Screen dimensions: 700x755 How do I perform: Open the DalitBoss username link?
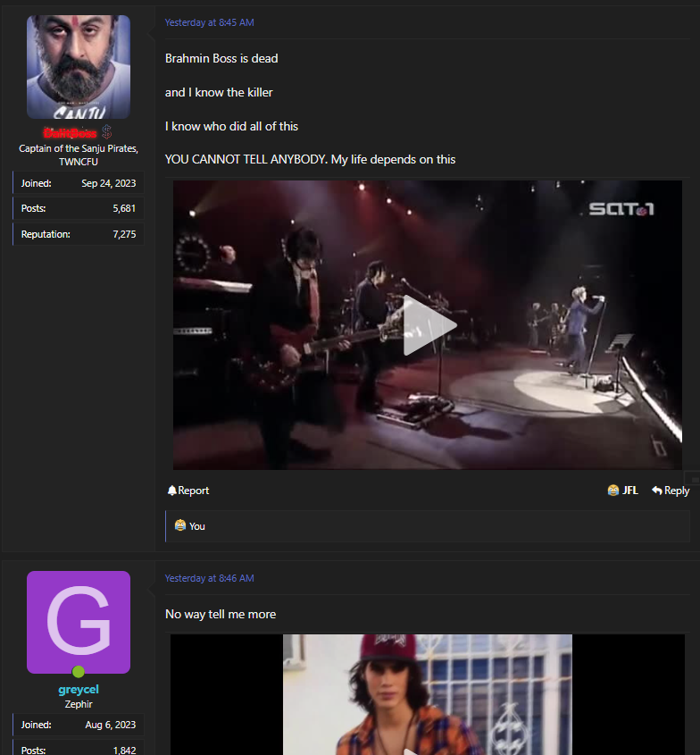click(71, 132)
